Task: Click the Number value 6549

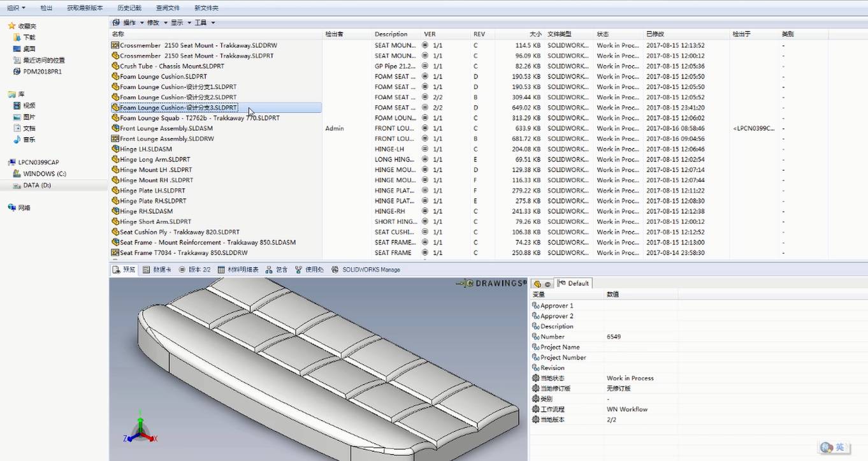Action: pos(614,337)
